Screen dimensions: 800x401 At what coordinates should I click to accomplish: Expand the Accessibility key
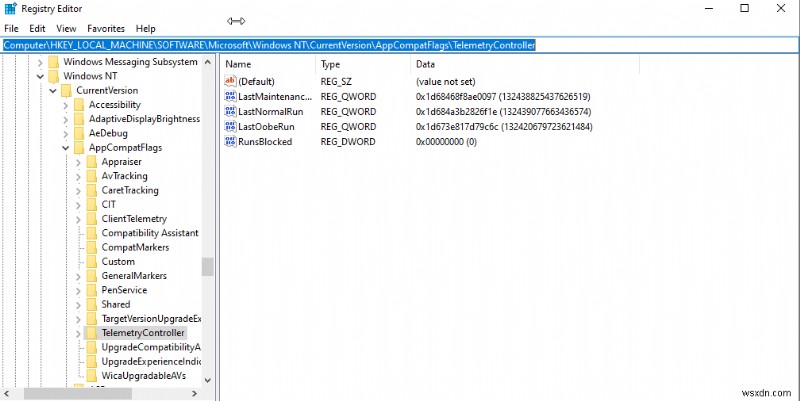coord(65,105)
